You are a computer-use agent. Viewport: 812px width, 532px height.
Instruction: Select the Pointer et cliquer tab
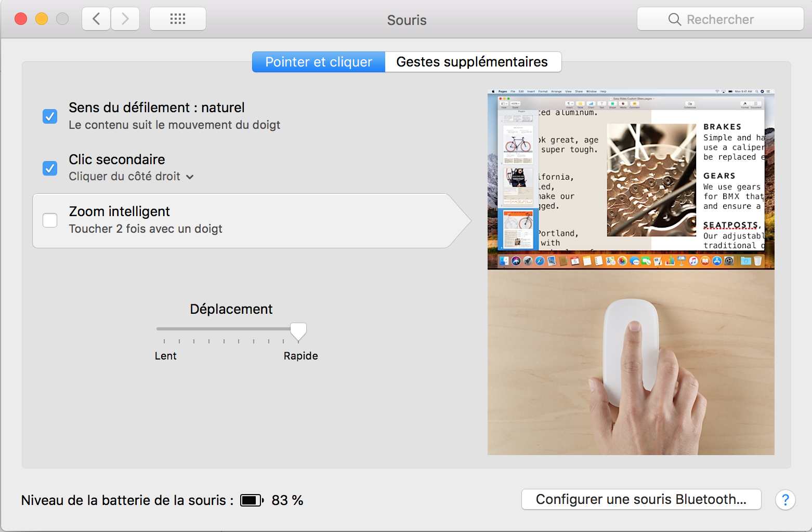click(319, 62)
